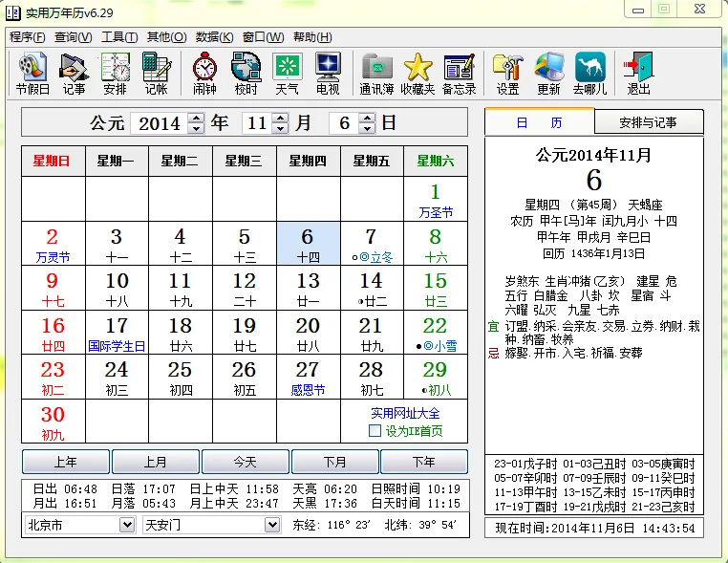Open the 记事 notes icon
This screenshot has width=728, height=563.
(74, 73)
